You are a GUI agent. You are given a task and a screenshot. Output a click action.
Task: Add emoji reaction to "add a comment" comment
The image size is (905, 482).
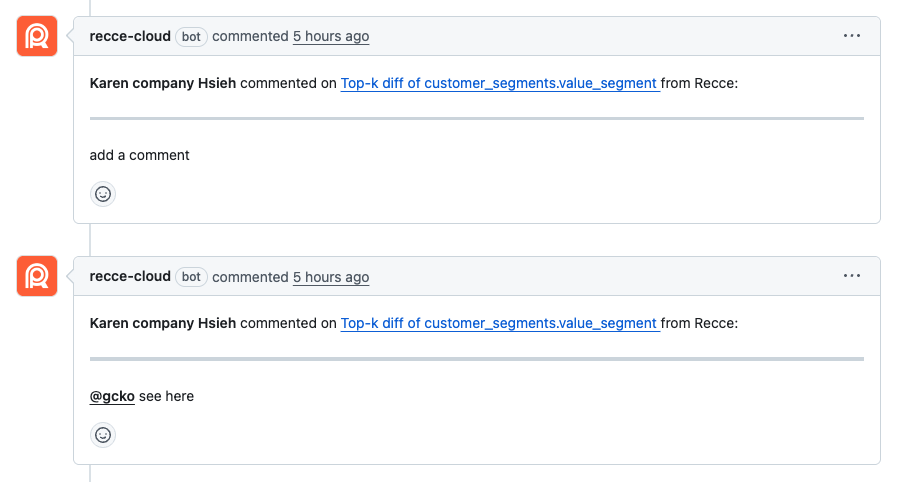point(103,194)
